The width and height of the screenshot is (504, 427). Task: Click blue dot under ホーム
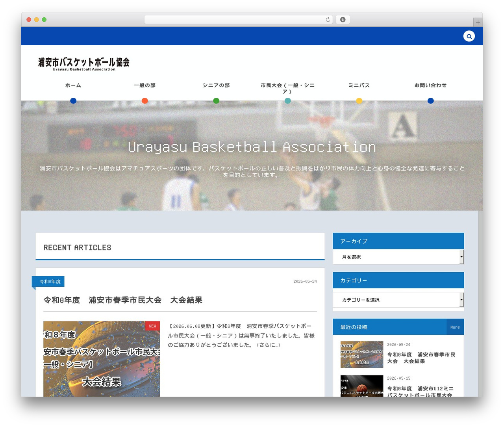pos(73,101)
